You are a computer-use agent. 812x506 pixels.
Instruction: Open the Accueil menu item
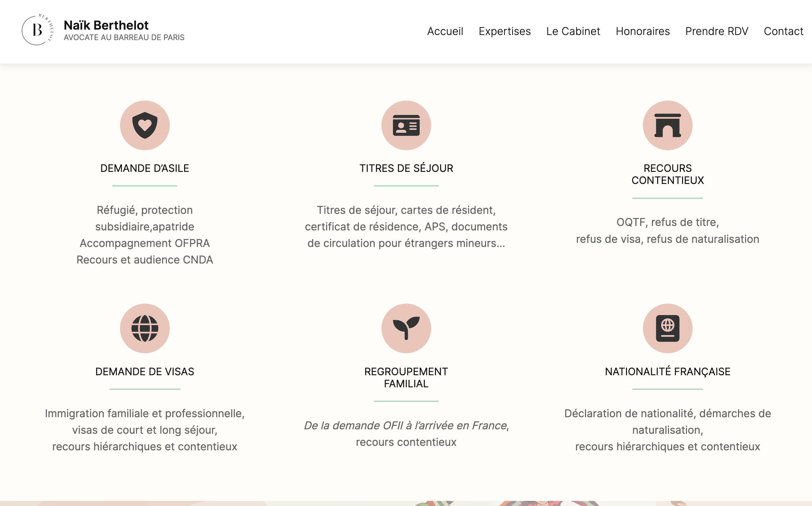[x=445, y=31]
